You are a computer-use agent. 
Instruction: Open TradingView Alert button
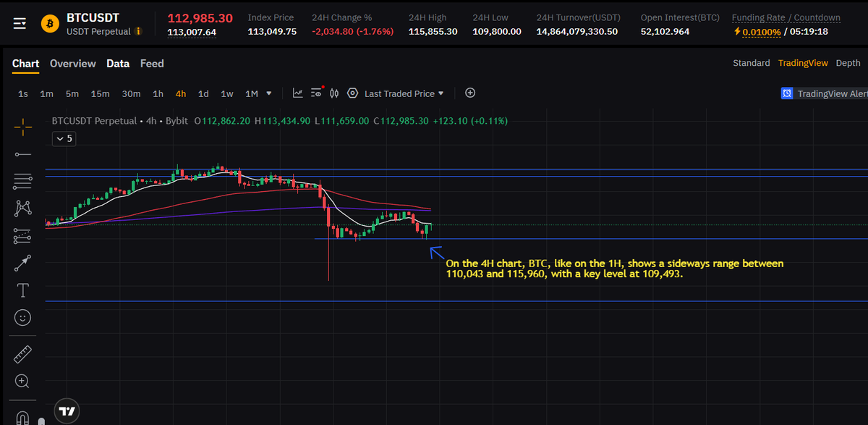tap(824, 93)
